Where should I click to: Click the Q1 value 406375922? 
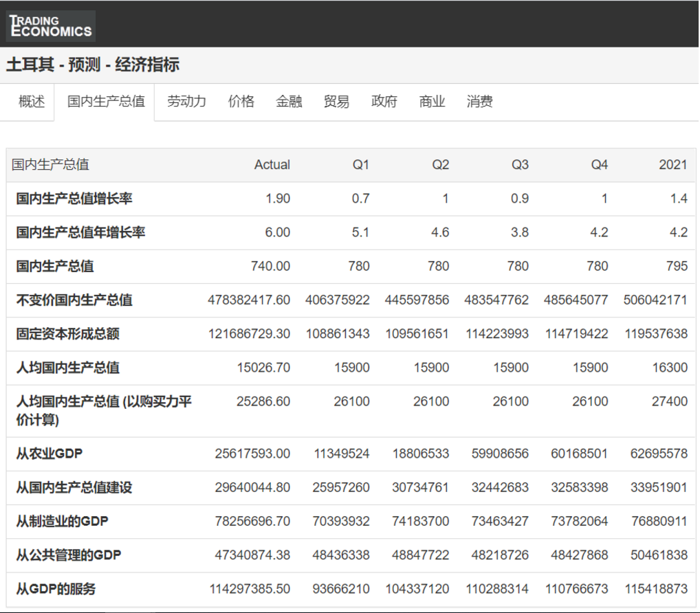coord(338,300)
